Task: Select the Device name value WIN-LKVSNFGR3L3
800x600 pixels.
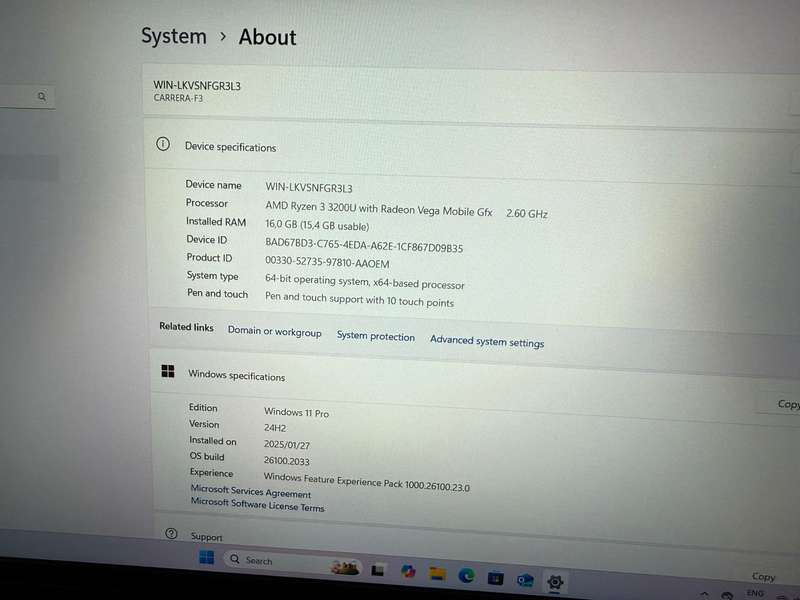Action: [x=309, y=187]
